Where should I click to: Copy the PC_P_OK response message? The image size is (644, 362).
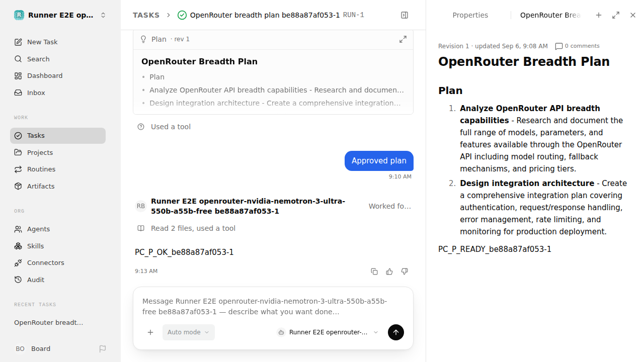pyautogui.click(x=374, y=271)
